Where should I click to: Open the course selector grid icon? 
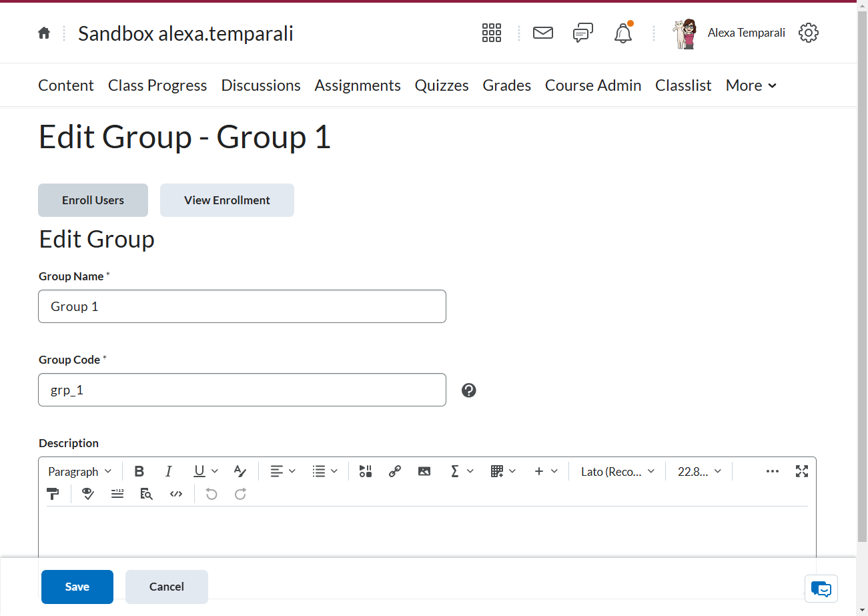tap(492, 33)
